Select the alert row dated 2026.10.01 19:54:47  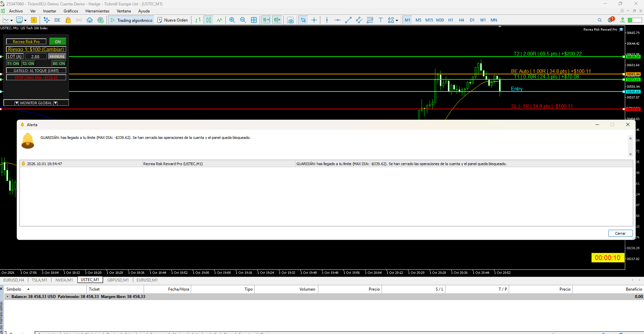click(326, 164)
